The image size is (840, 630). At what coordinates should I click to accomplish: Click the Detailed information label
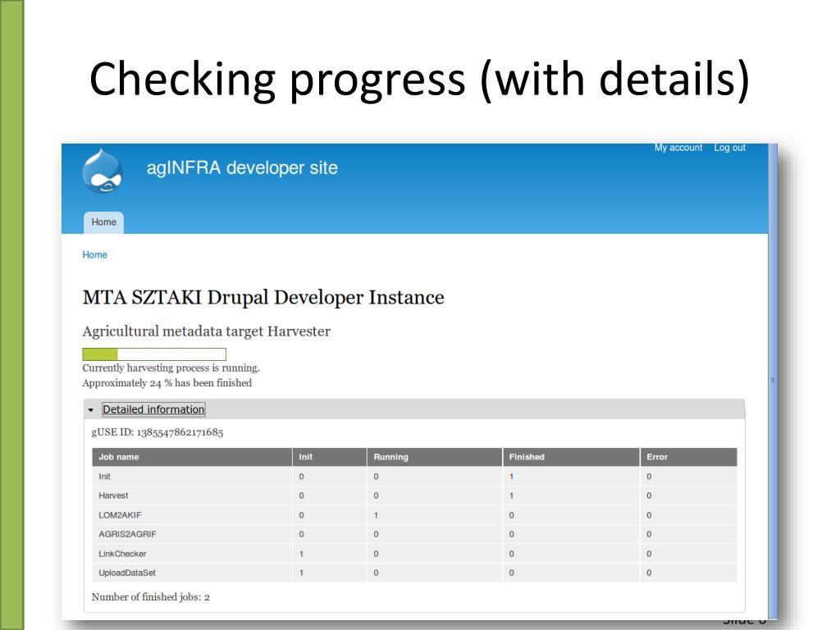153,410
